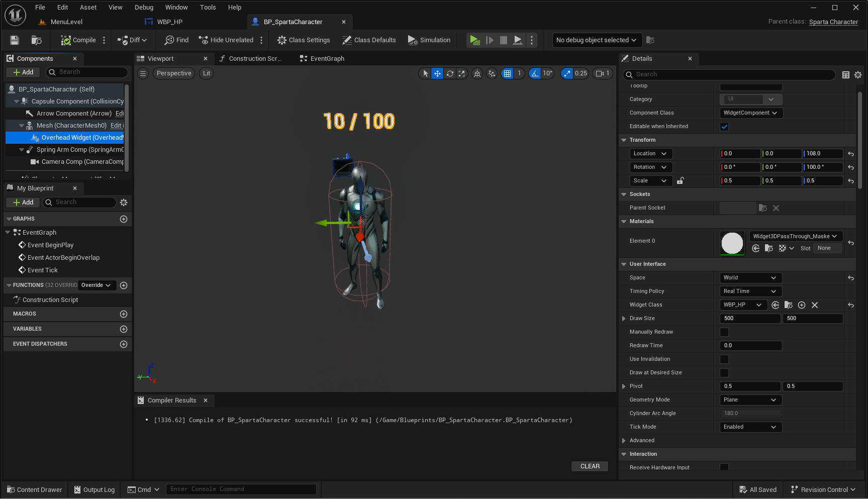Open camera speed setting
Screen dimensions: 868x499
pos(603,73)
